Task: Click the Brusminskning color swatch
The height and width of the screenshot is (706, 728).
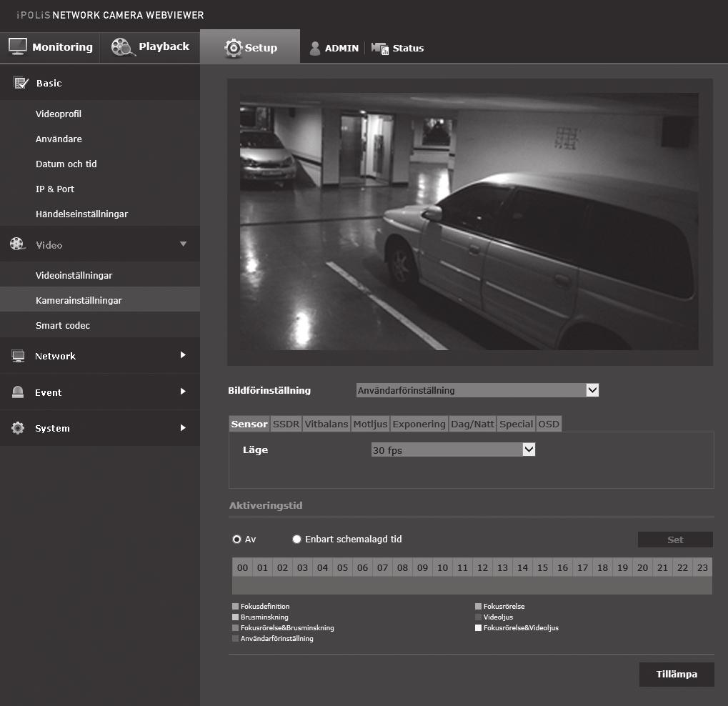Action: click(x=235, y=617)
